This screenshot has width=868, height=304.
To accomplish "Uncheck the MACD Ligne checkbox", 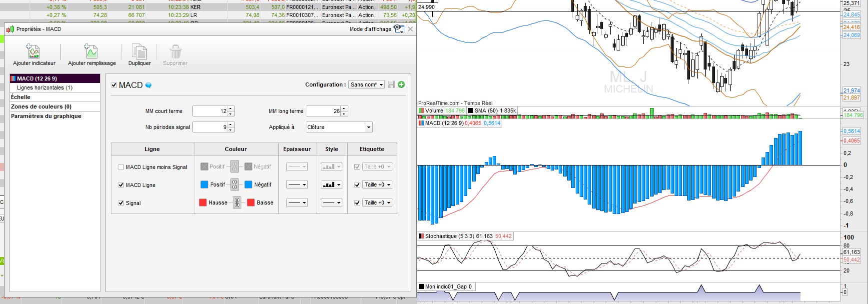I will coord(121,185).
